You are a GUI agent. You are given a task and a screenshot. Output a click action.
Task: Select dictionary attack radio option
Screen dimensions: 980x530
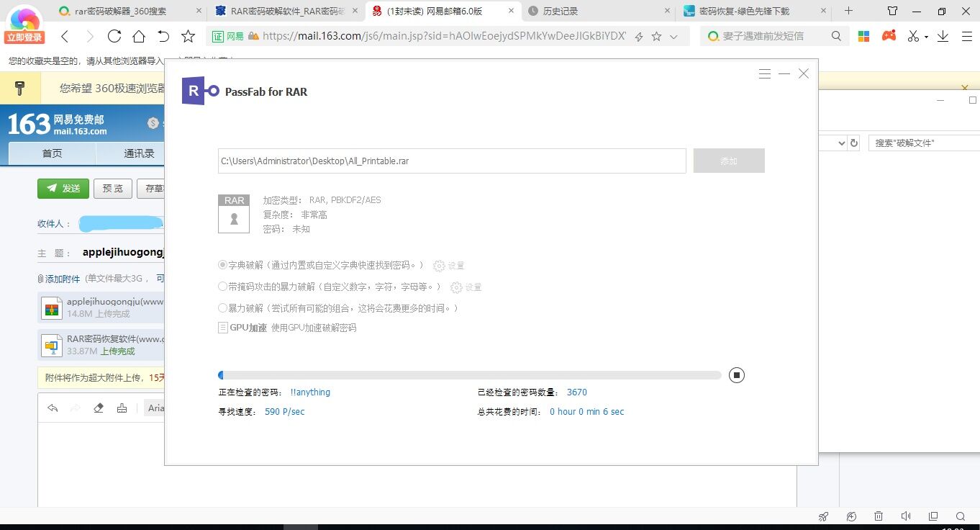coord(223,265)
